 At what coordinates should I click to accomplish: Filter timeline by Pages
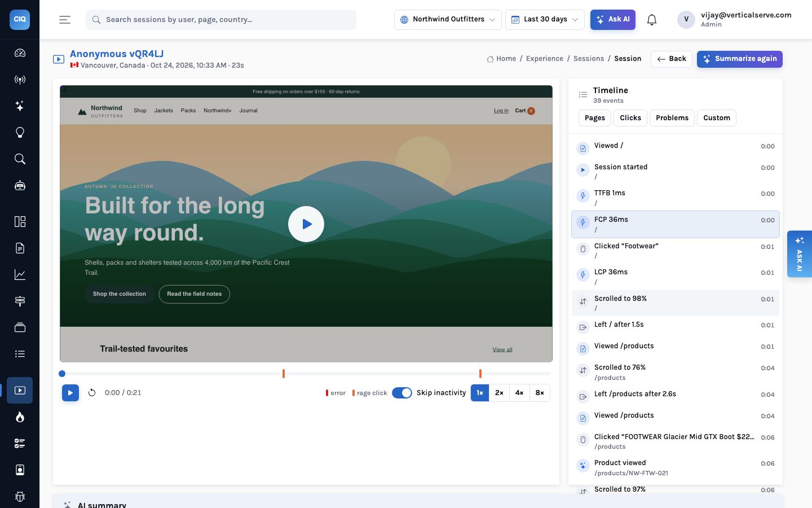594,118
